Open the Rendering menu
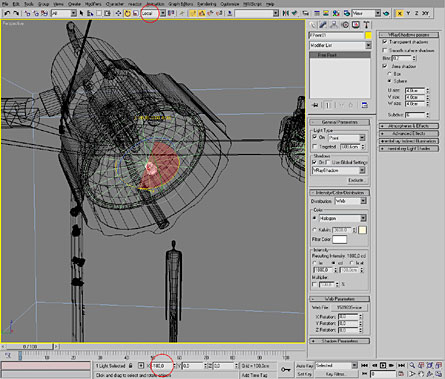Viewport: 445px width, 379px height. [207, 4]
